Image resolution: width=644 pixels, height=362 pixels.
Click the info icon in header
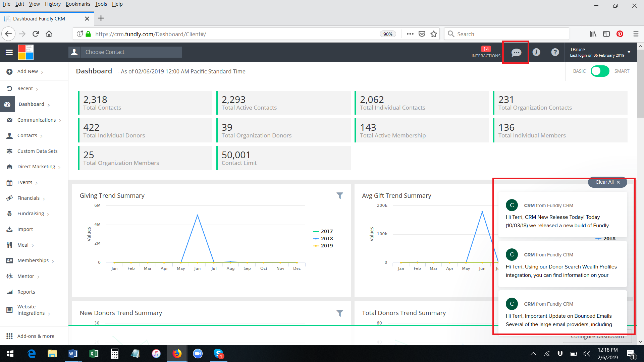536,52
